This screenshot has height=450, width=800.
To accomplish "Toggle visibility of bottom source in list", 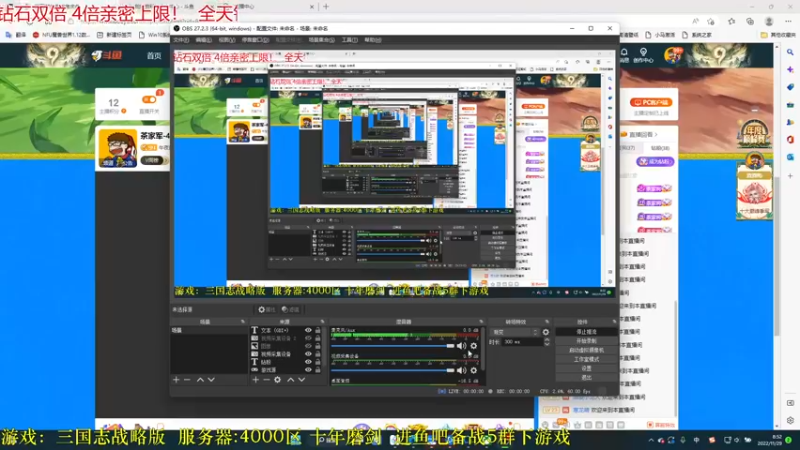I will [308, 370].
